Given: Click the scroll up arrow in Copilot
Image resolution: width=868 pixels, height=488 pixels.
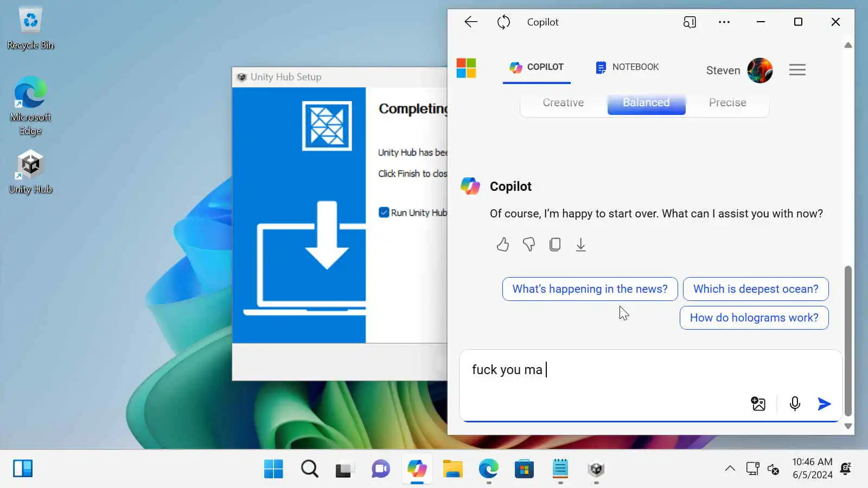Looking at the screenshot, I should (x=848, y=45).
